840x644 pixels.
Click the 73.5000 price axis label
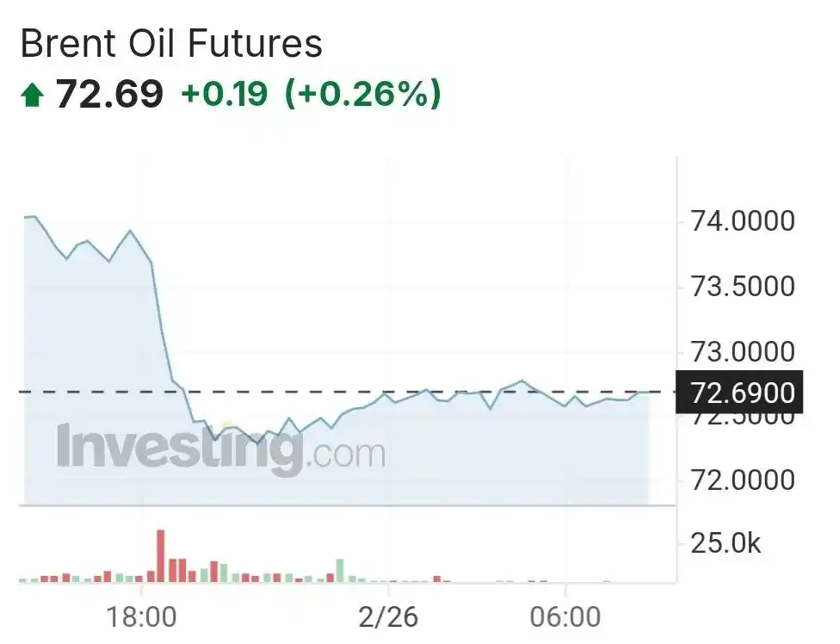[743, 286]
